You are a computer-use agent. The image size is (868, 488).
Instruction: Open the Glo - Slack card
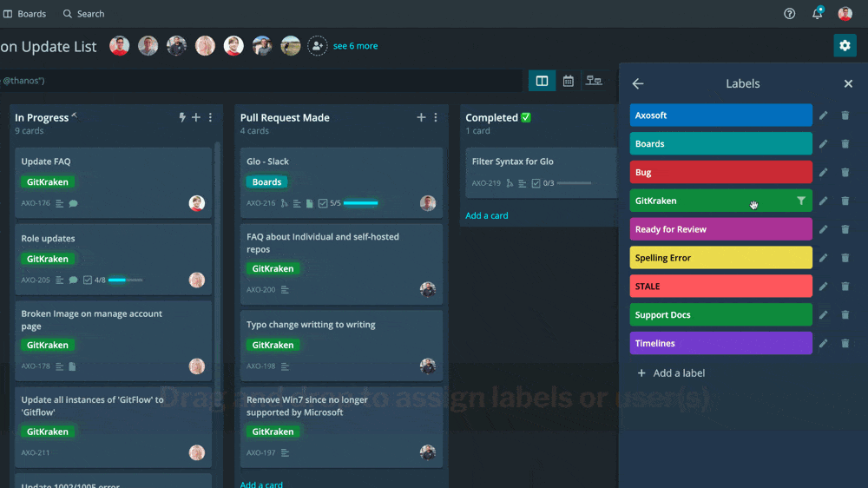(x=341, y=182)
